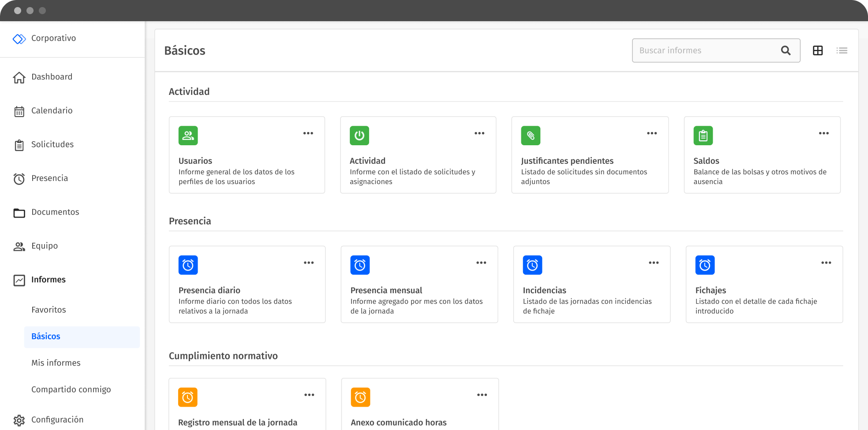868x430 pixels.
Task: Click the orange clock icon on Registro mensual
Action: [x=187, y=397]
